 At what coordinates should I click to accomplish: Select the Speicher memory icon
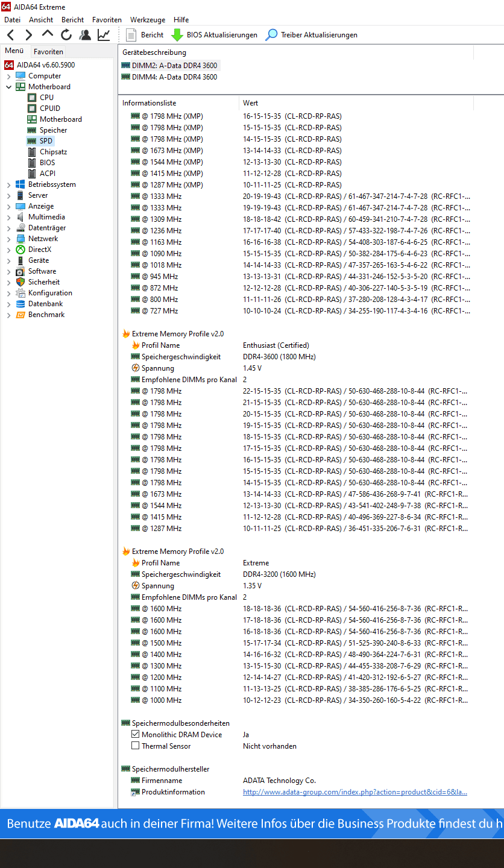(32, 130)
